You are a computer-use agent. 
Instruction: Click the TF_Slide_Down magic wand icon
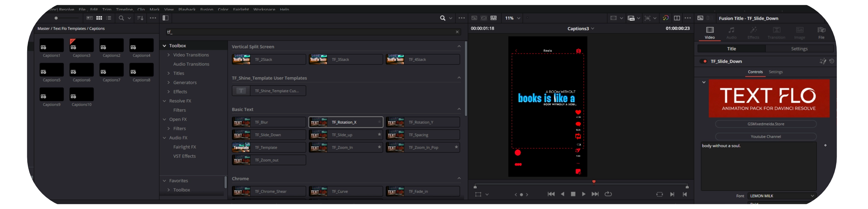[823, 61]
